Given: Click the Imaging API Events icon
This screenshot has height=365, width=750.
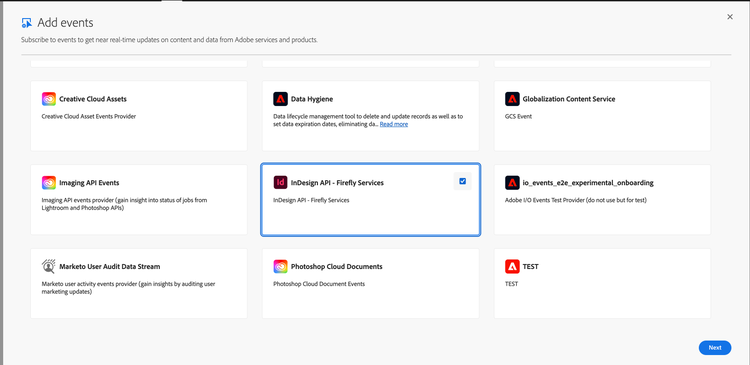Looking at the screenshot, I should pos(49,183).
